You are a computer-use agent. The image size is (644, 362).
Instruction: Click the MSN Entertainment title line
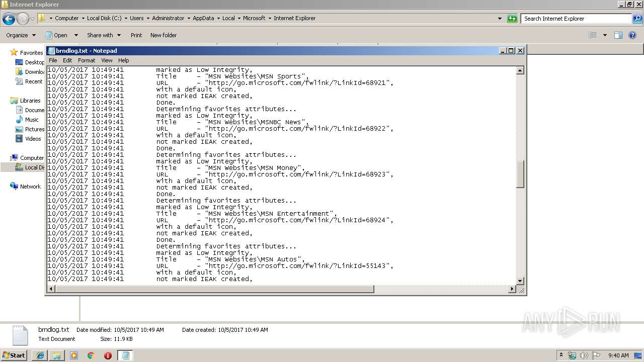pos(192,214)
